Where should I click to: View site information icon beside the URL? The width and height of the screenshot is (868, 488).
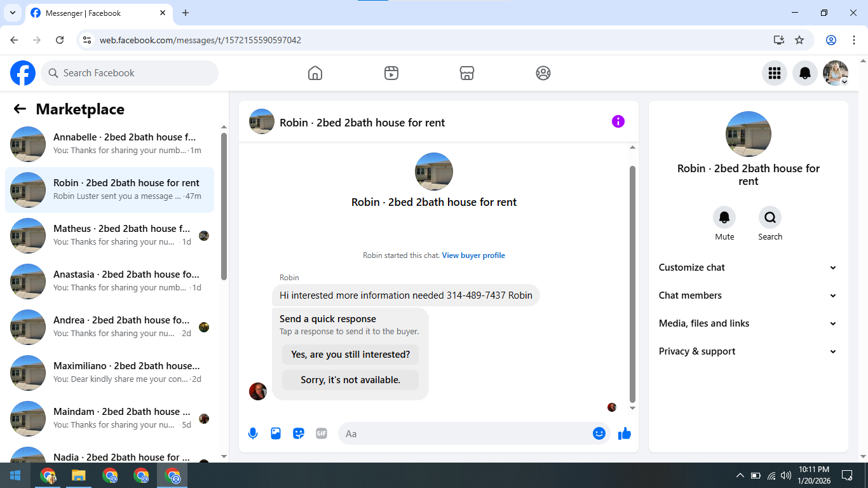click(88, 40)
